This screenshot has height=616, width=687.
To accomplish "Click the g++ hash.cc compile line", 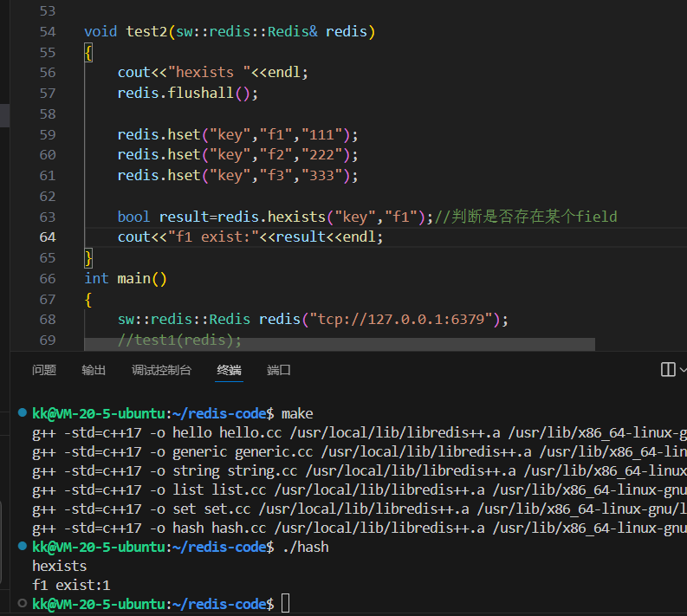I will (x=360, y=528).
